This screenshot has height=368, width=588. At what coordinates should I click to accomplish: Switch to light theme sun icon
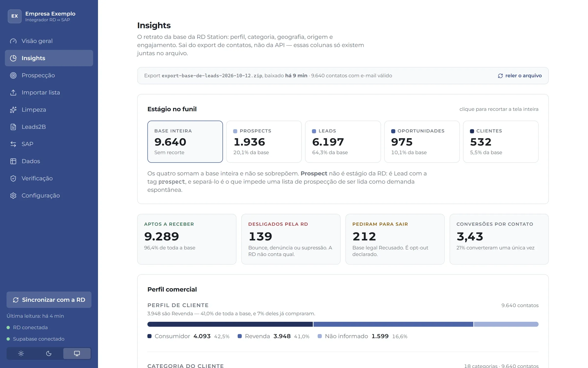(x=21, y=354)
